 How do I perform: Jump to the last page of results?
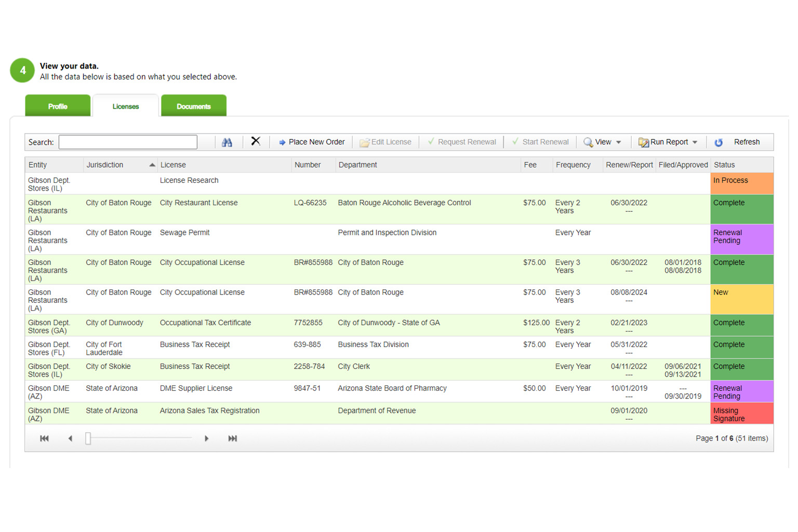(x=232, y=438)
